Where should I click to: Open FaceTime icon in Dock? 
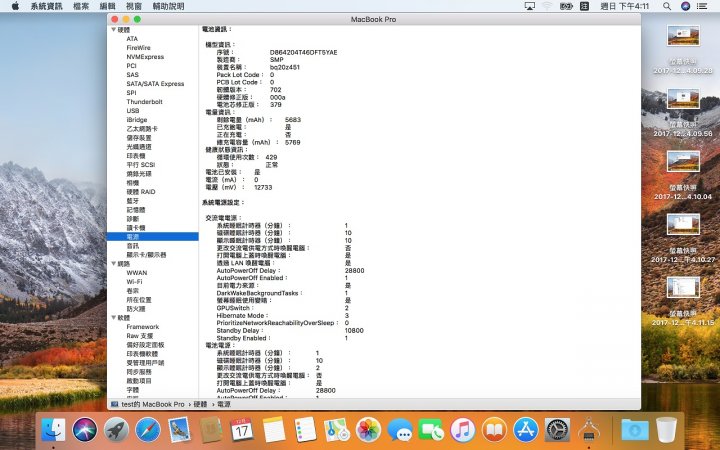click(431, 430)
